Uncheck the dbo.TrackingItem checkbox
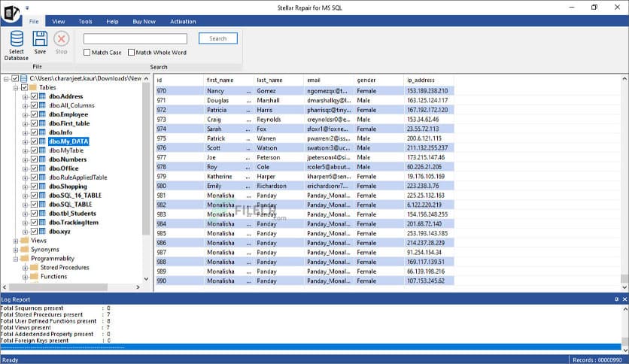Viewport: 629px width, 364px height. 34,223
